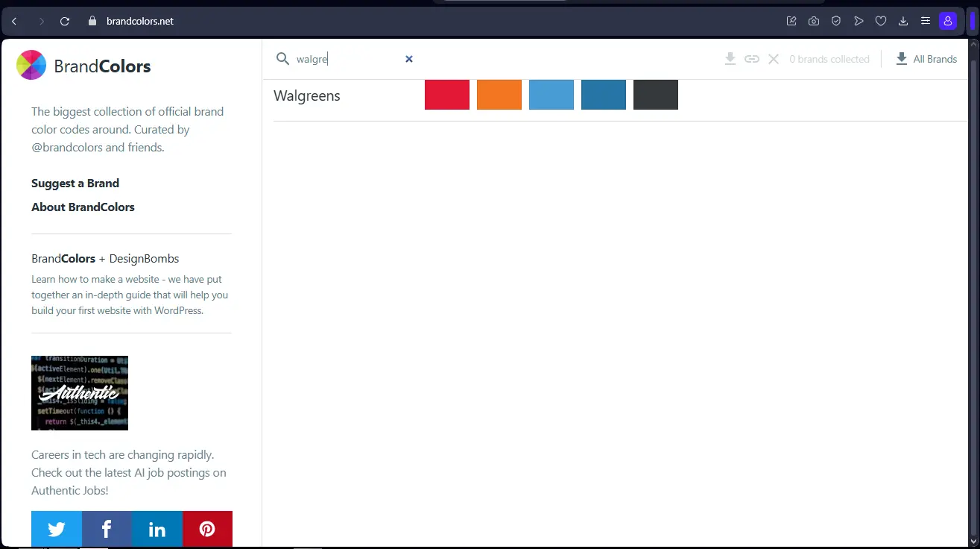
Task: Add page to bookmarks heart icon
Action: pyautogui.click(x=881, y=21)
